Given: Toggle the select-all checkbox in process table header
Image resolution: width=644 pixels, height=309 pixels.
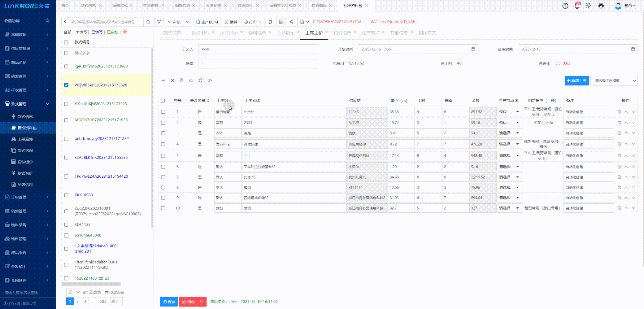Looking at the screenshot, I should click(163, 101).
